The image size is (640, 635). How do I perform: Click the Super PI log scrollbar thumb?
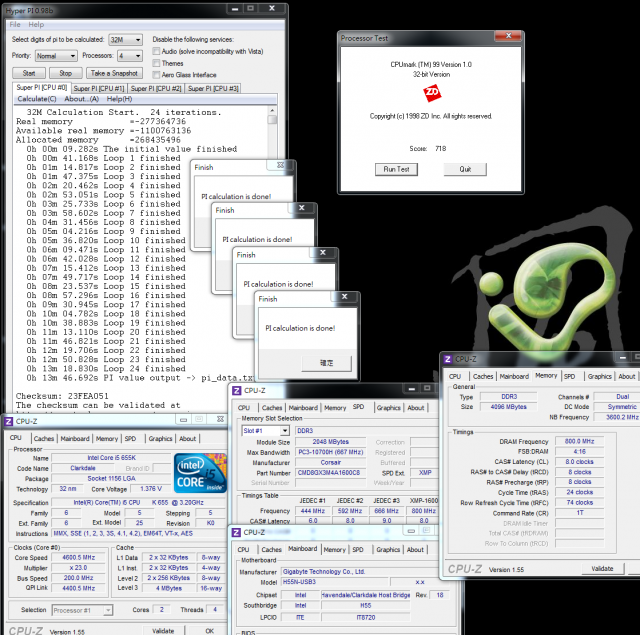pos(272,119)
